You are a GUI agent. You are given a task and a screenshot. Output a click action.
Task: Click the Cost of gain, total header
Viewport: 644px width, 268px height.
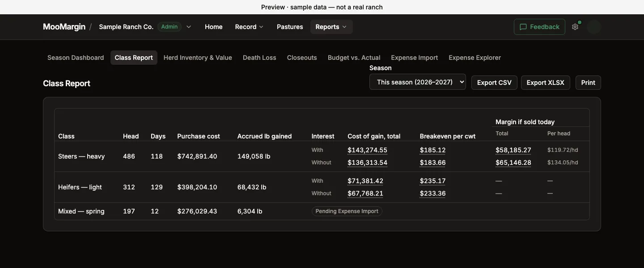[374, 136]
